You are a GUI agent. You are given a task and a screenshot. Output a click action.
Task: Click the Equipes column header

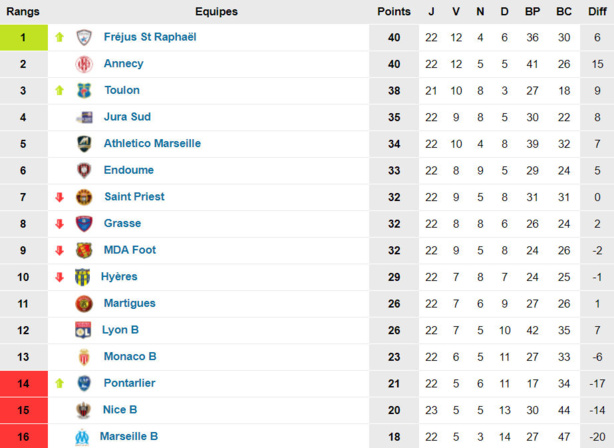click(216, 11)
